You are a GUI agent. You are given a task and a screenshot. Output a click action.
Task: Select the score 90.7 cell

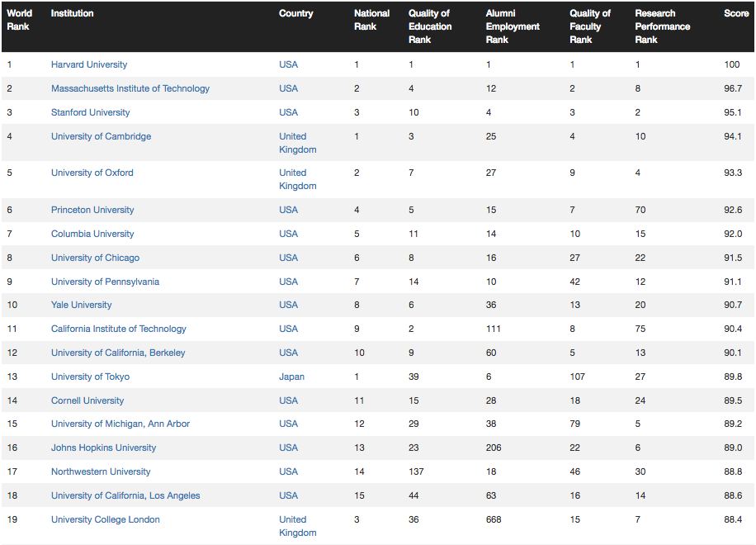pyautogui.click(x=733, y=305)
